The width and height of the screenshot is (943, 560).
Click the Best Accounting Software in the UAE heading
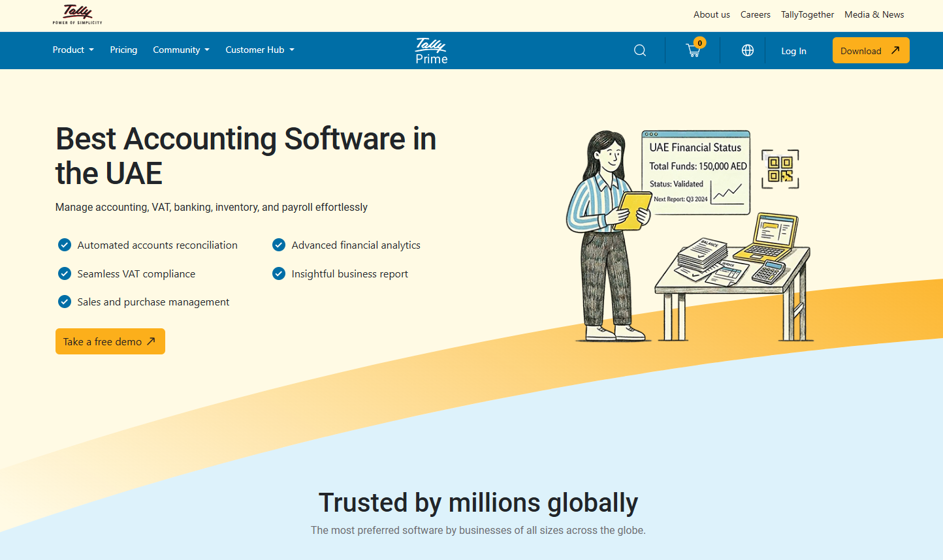[246, 156]
